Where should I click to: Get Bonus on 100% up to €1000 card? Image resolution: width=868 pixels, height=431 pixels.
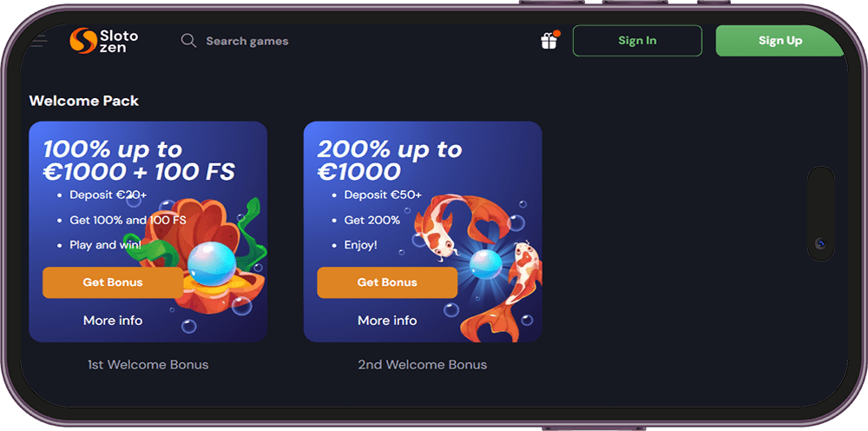[113, 282]
